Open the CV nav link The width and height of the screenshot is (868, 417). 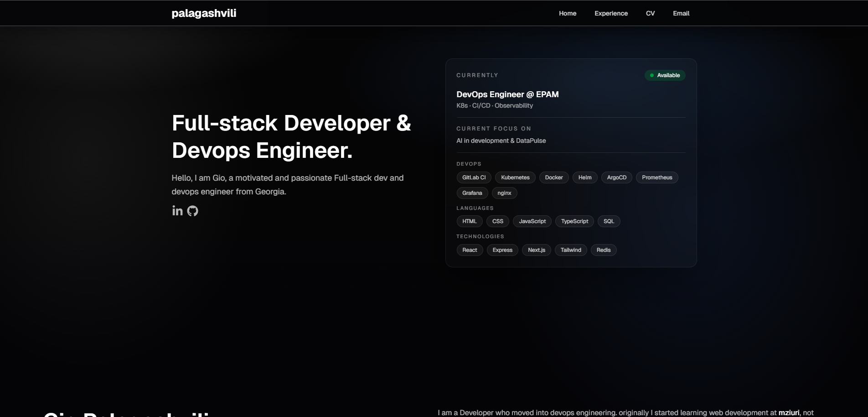pyautogui.click(x=650, y=13)
